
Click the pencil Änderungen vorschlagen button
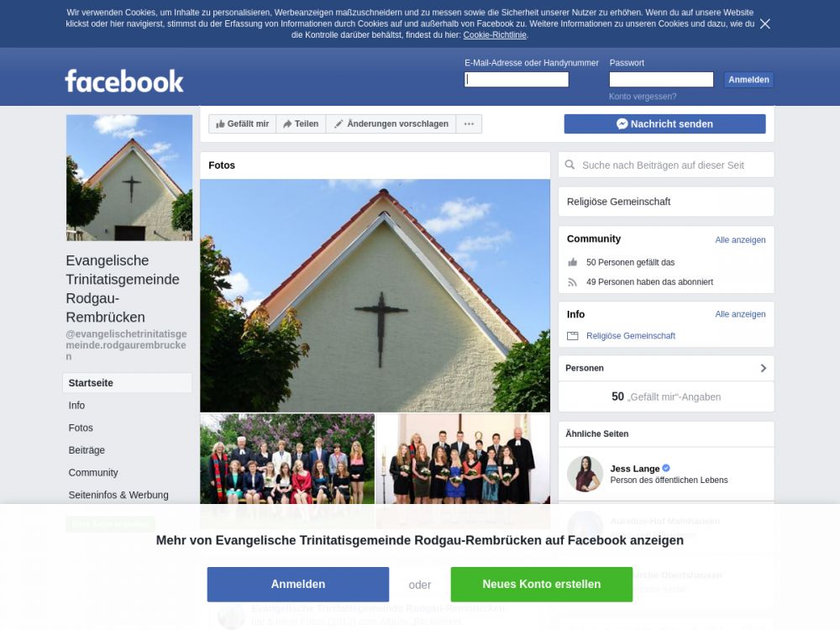point(391,123)
